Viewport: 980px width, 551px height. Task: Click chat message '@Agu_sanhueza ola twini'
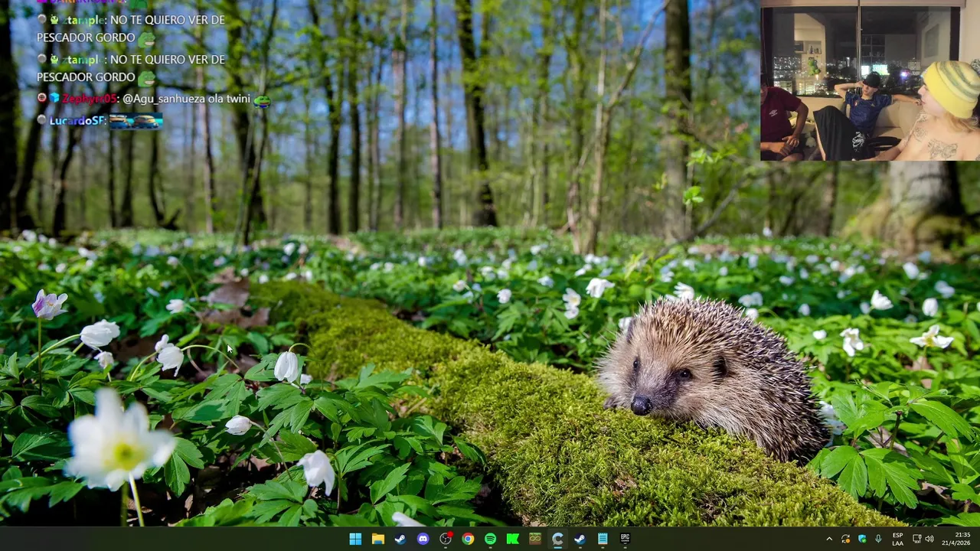[x=186, y=99]
